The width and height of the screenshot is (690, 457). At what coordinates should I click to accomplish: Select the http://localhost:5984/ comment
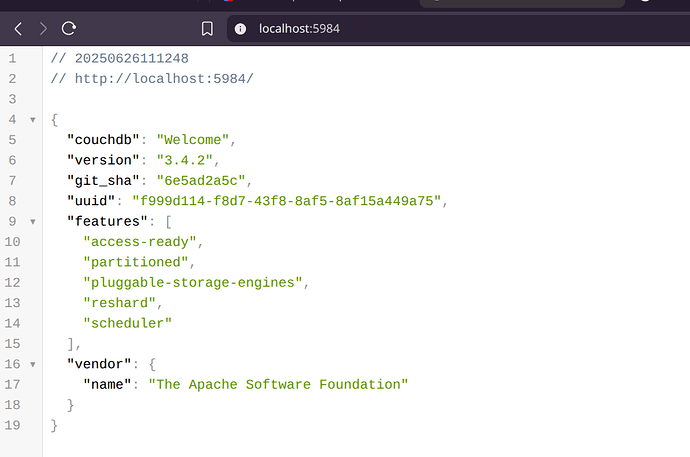pos(152,79)
